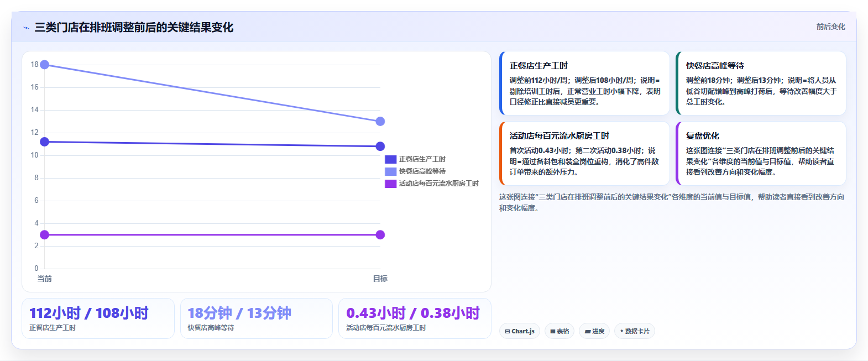The width and height of the screenshot is (868, 361).
Task: Click the 前后变化 label in header
Action: click(830, 27)
